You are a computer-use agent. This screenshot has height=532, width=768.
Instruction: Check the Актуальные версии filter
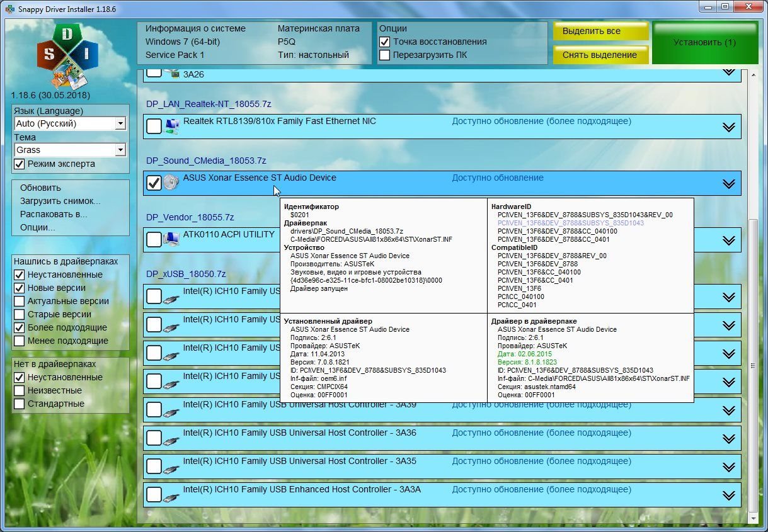coord(20,301)
